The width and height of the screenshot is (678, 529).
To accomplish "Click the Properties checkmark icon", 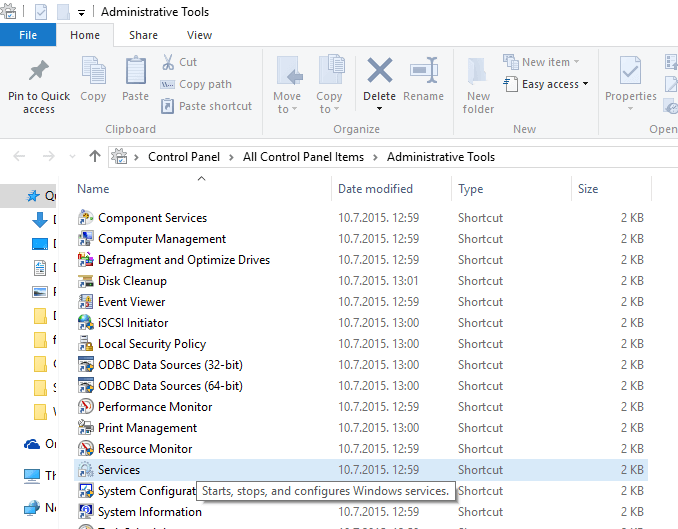I will tap(630, 70).
